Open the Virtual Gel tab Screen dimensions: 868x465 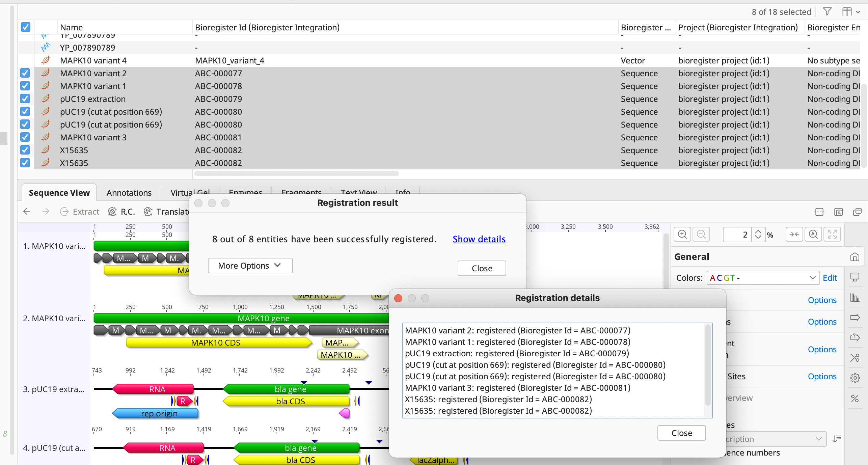click(190, 192)
